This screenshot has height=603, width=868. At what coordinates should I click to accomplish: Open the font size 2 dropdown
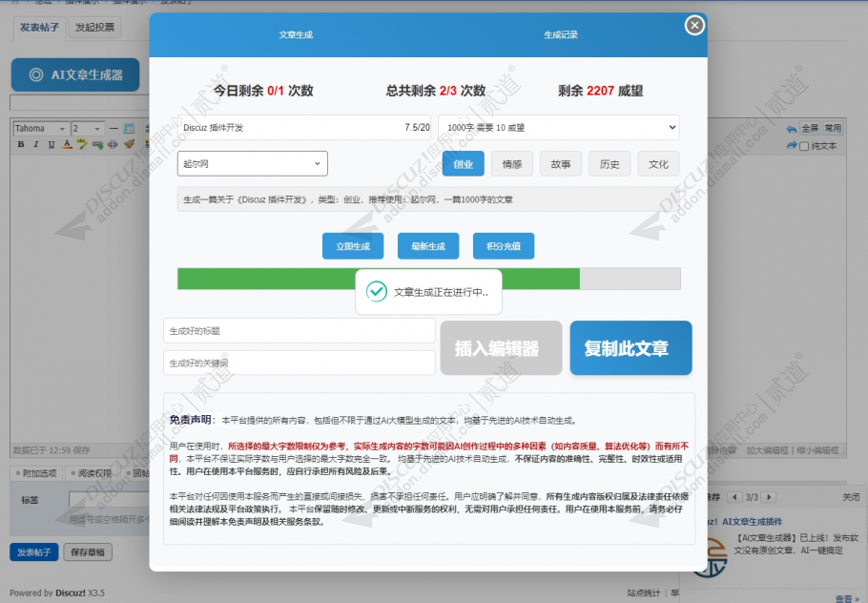pos(88,129)
